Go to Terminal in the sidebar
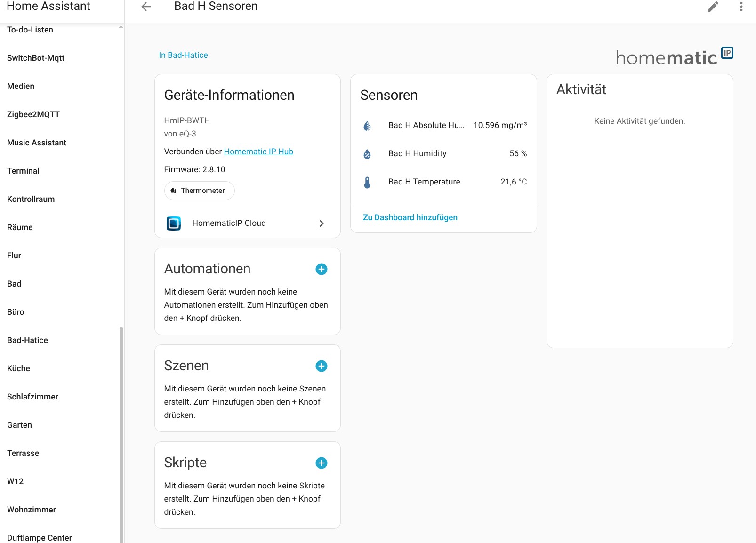Screen dimensions: 756x543 (x=23, y=171)
